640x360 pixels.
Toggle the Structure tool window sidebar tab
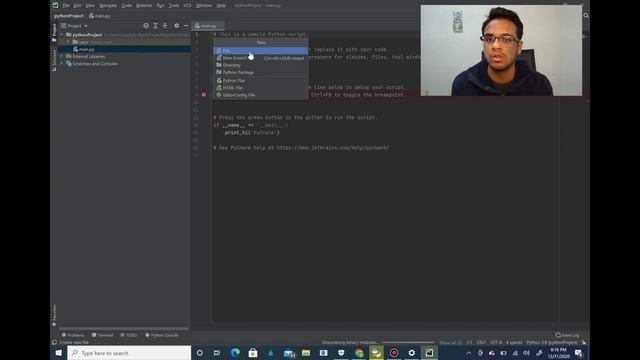pyautogui.click(x=54, y=60)
